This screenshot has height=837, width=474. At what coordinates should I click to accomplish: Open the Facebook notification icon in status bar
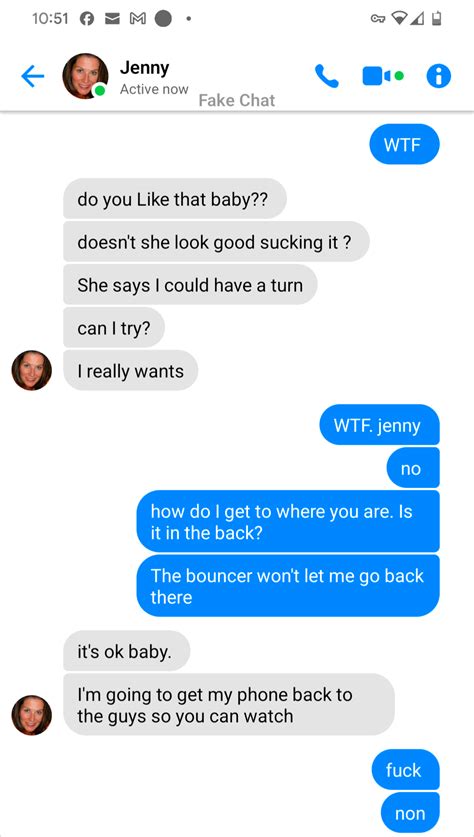pyautogui.click(x=86, y=19)
